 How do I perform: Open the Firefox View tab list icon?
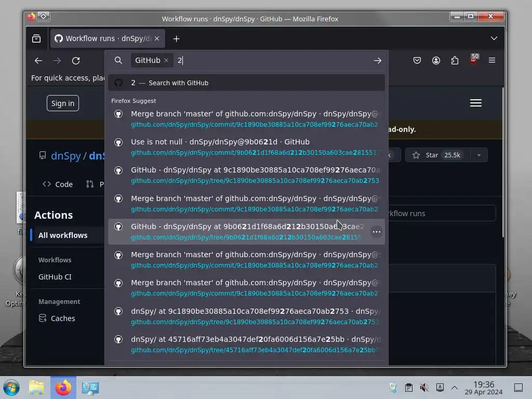(x=36, y=38)
